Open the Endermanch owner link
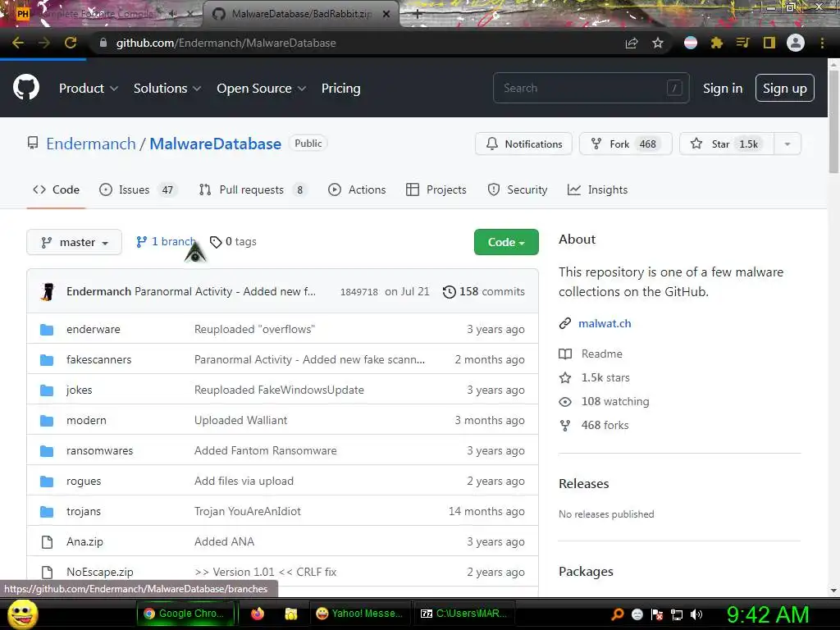Image resolution: width=840 pixels, height=630 pixels. click(91, 144)
